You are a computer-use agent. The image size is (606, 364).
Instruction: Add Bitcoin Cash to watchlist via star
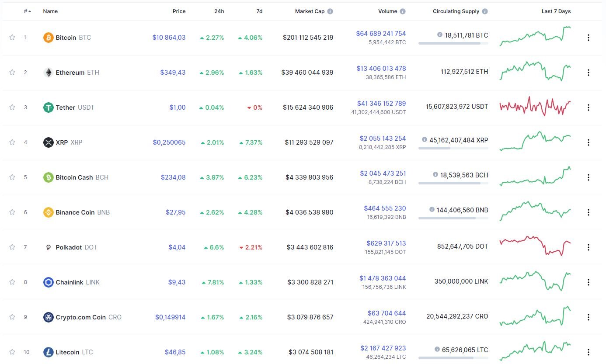12,177
